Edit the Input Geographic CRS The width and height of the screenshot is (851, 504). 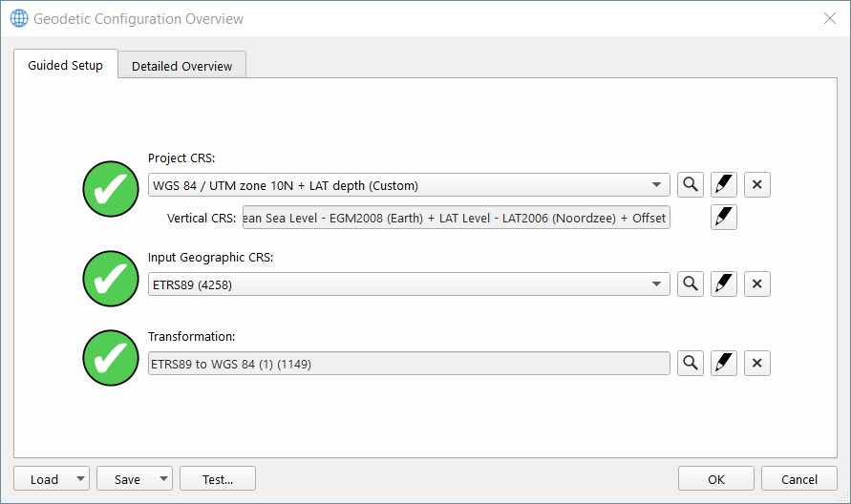click(x=724, y=283)
